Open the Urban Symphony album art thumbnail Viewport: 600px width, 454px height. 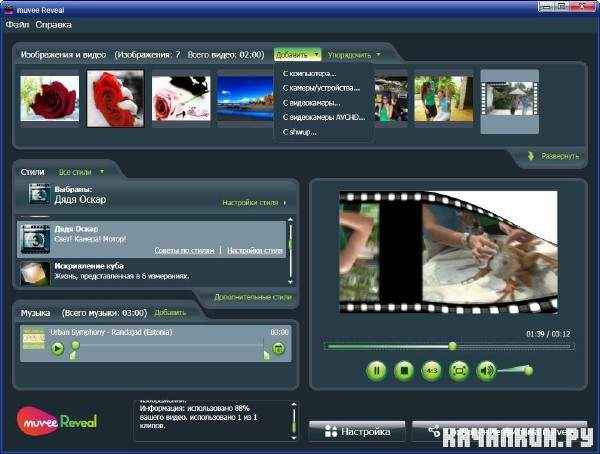34,338
